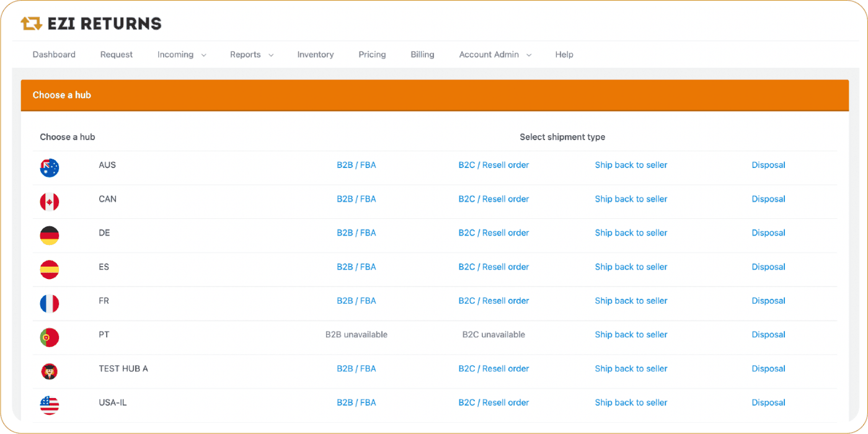Click the Ezi Returns logo
Screen dimensions: 868x434
(91, 24)
